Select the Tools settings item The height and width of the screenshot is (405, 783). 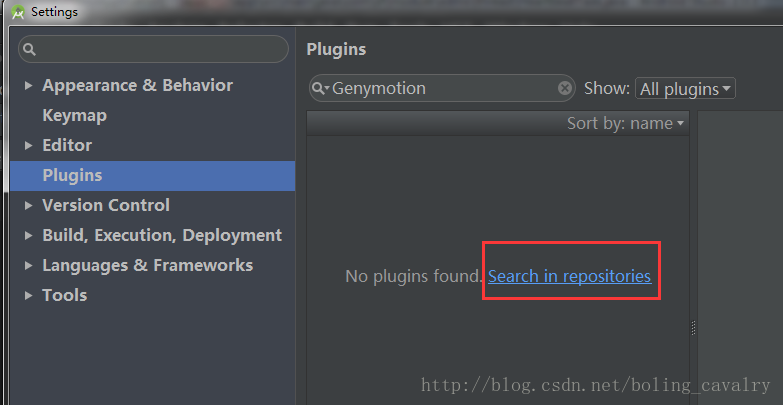pos(64,295)
